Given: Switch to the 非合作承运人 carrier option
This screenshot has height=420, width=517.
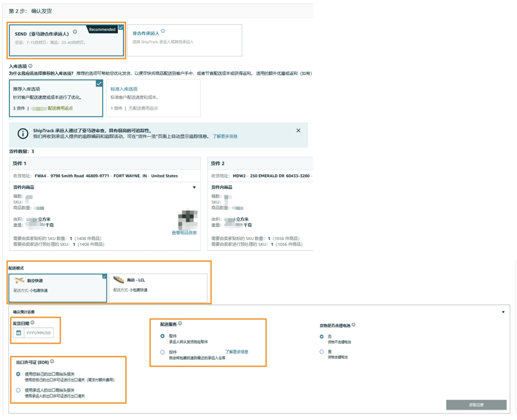Looking at the screenshot, I should click(x=184, y=40).
